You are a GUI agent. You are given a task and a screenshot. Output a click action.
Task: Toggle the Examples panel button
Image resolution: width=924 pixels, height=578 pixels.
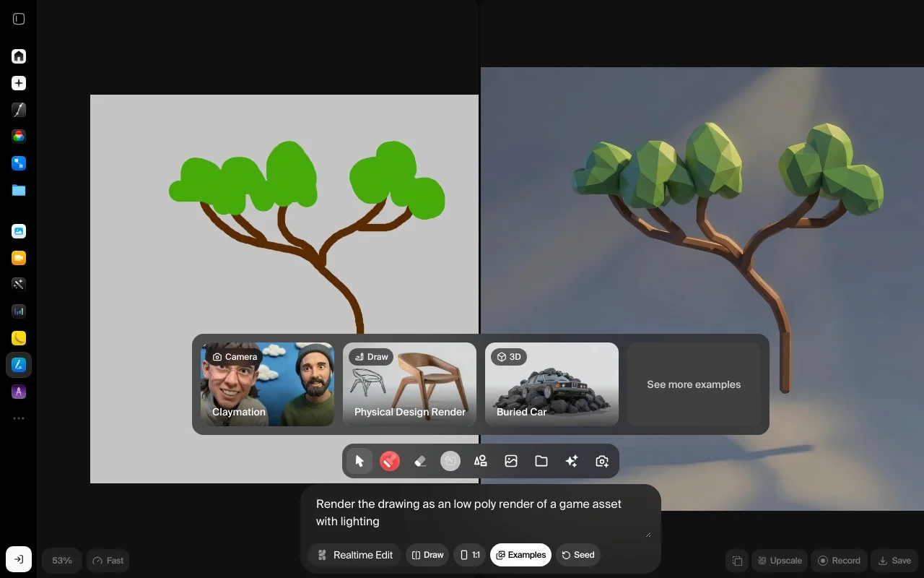(x=520, y=555)
